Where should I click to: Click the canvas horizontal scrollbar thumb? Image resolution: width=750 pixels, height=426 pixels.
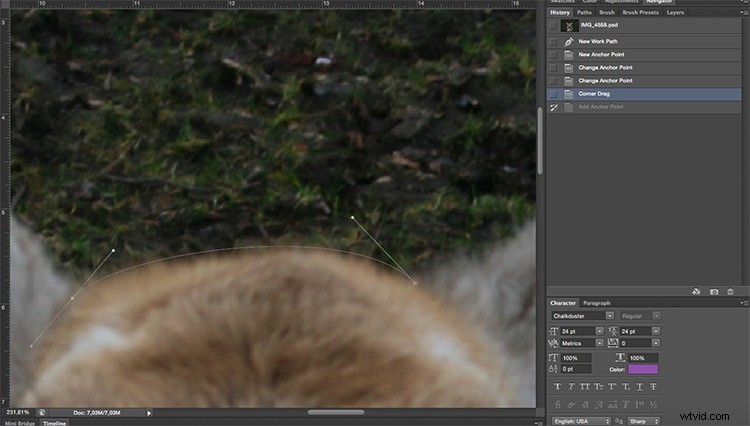[336, 412]
